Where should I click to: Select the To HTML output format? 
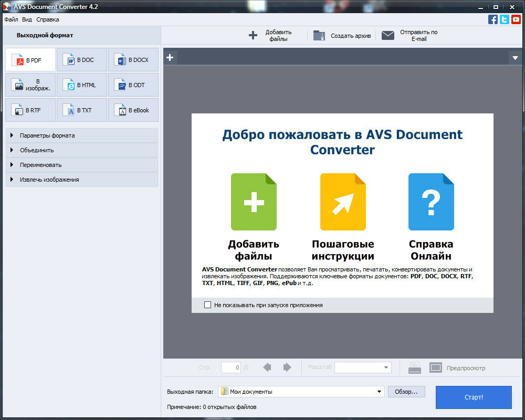[82, 85]
